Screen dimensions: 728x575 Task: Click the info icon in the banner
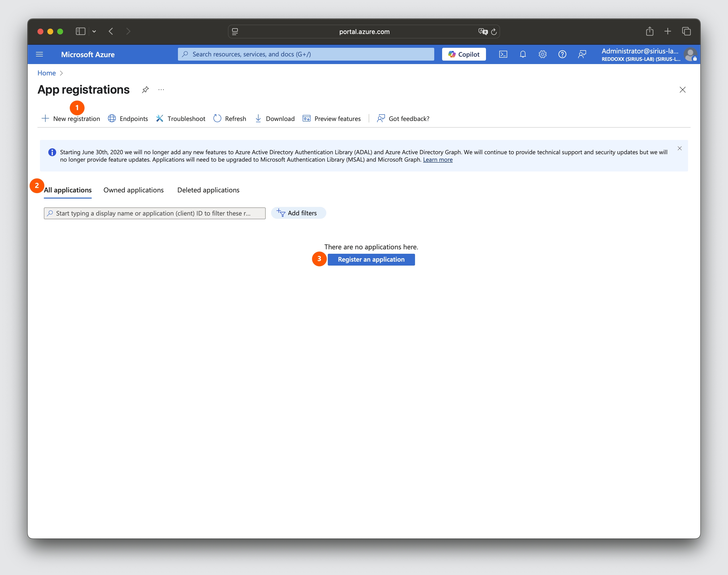click(52, 152)
